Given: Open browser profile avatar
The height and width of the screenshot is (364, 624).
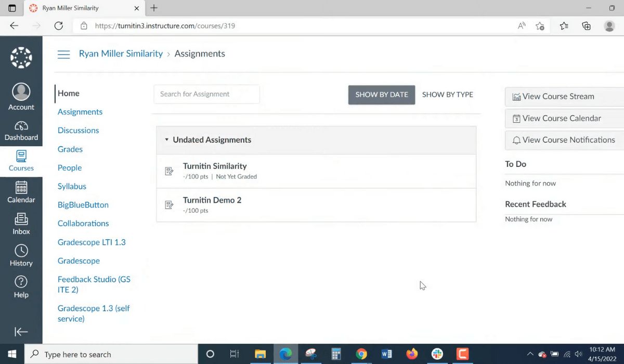Looking at the screenshot, I should click(x=609, y=26).
